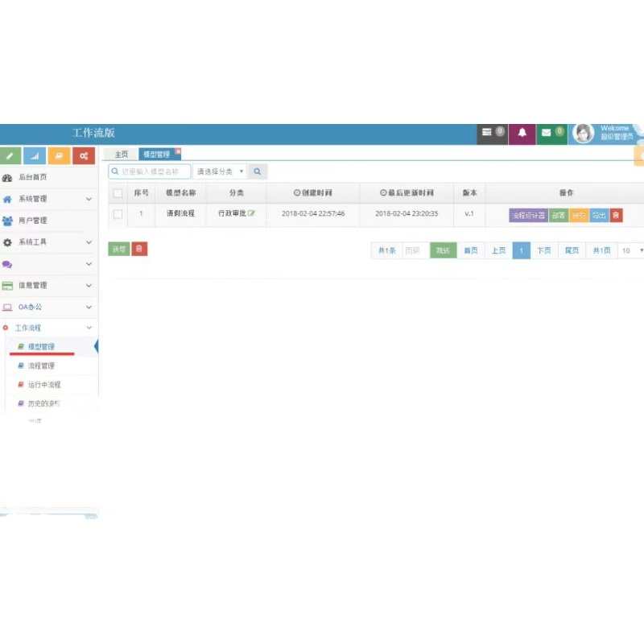
Task: Collapse the 工作流程 menu chevron
Action: pos(89,328)
